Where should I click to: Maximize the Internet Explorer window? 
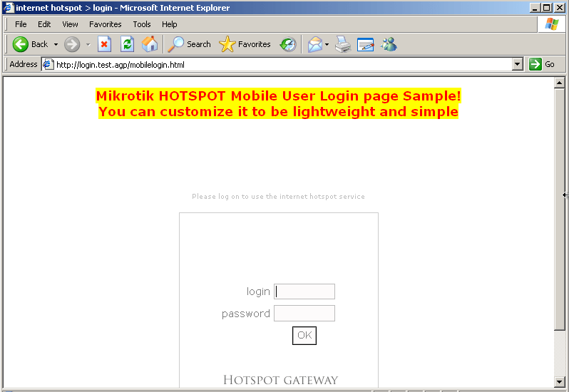[x=547, y=8]
